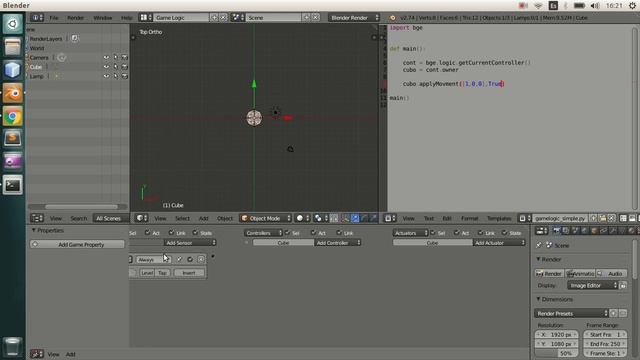Open the Ubuntu Dash home button

(x=13, y=24)
